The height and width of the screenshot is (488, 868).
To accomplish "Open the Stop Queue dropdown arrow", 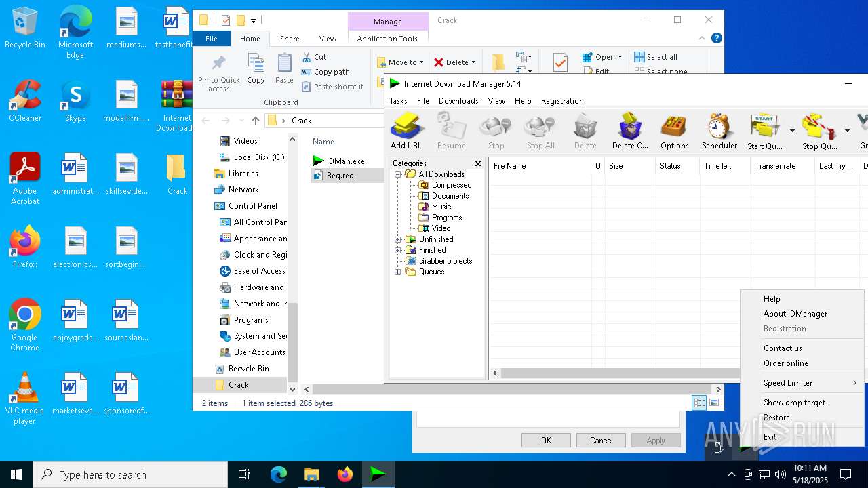I will point(847,130).
